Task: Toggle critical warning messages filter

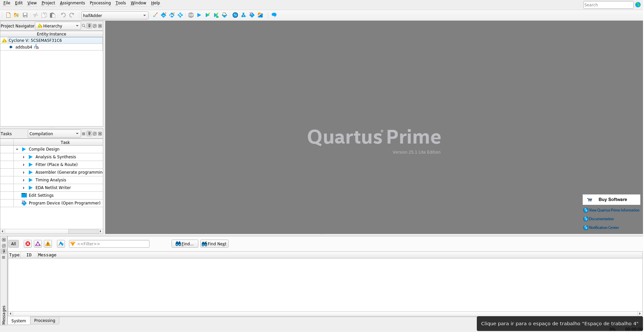Action: click(x=38, y=244)
